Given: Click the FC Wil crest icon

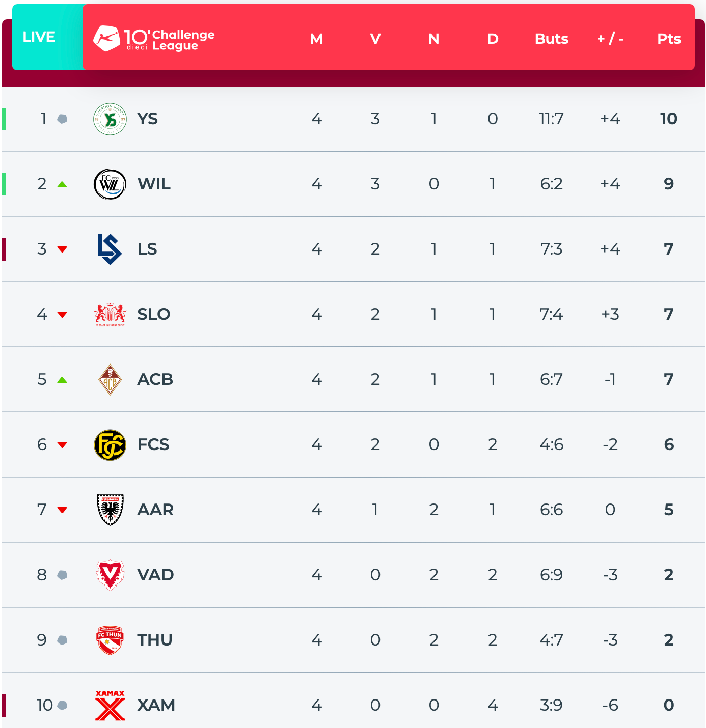Looking at the screenshot, I should tap(110, 184).
